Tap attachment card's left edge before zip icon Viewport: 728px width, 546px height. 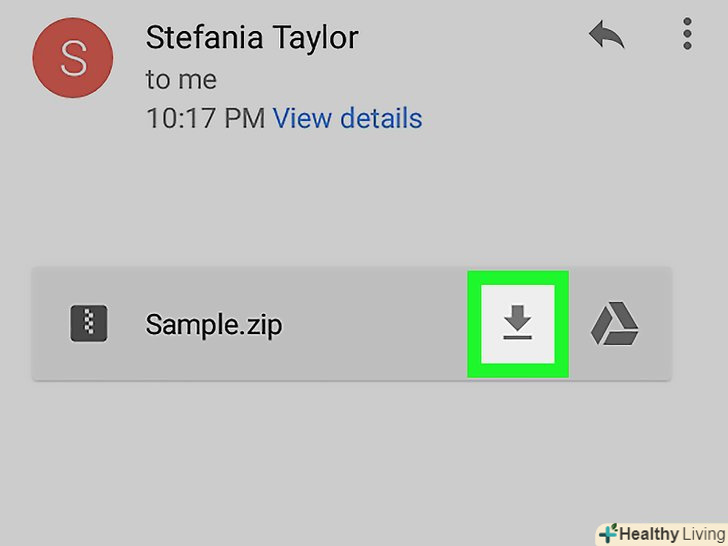[x=47, y=324]
